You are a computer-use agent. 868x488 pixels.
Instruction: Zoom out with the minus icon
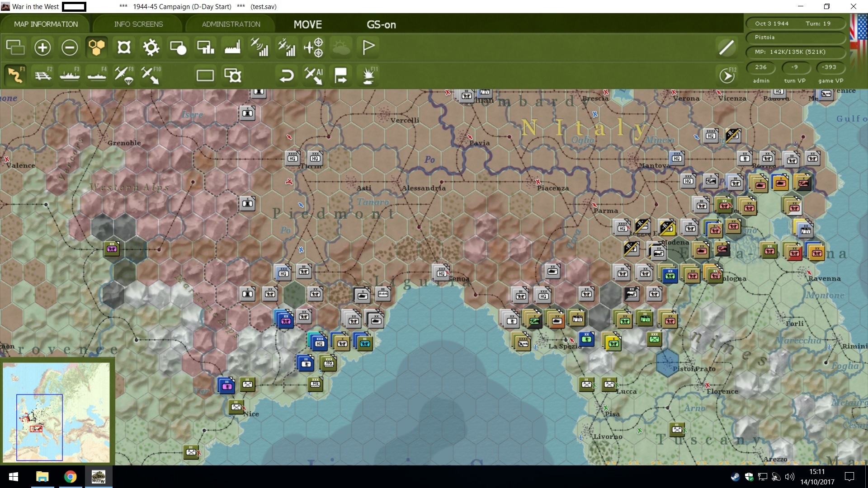point(70,47)
